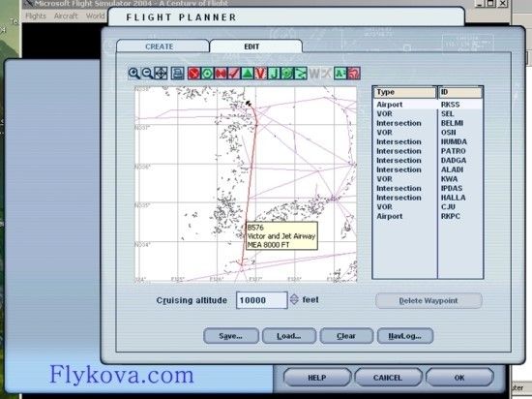Select the Intersection BELMI row
This screenshot has height=399, width=532.
[x=429, y=123]
